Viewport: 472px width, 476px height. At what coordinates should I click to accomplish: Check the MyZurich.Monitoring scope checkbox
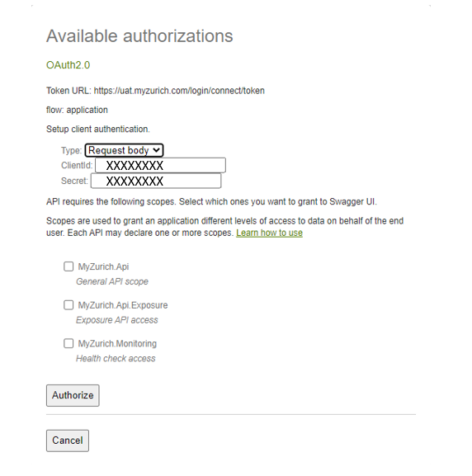tap(68, 344)
